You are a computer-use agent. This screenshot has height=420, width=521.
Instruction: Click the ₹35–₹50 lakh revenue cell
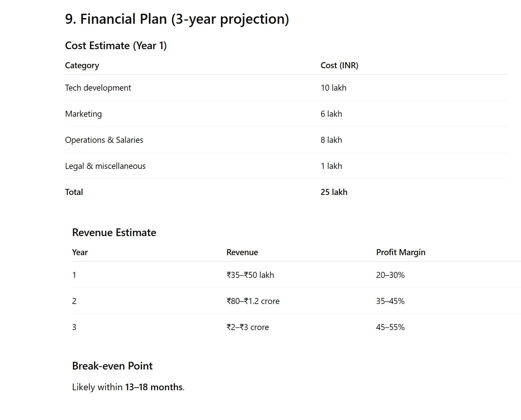250,275
